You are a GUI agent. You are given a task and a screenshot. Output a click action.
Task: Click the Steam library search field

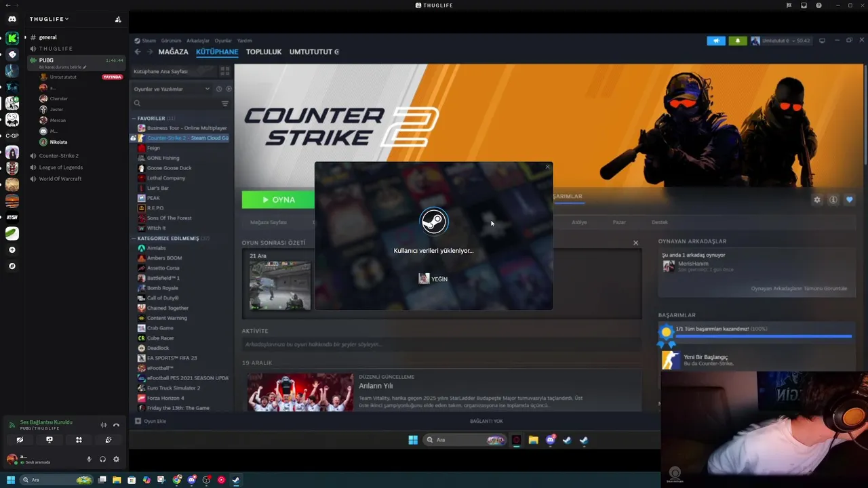pyautogui.click(x=176, y=104)
